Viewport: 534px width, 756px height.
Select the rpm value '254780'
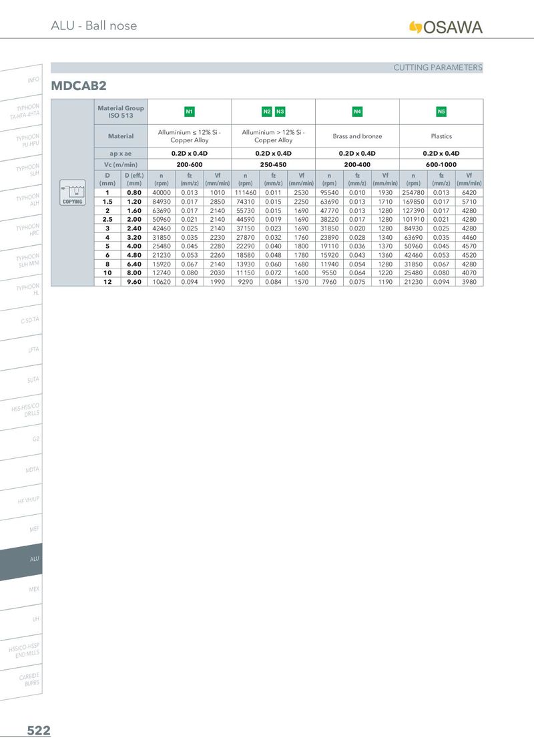tap(413, 192)
